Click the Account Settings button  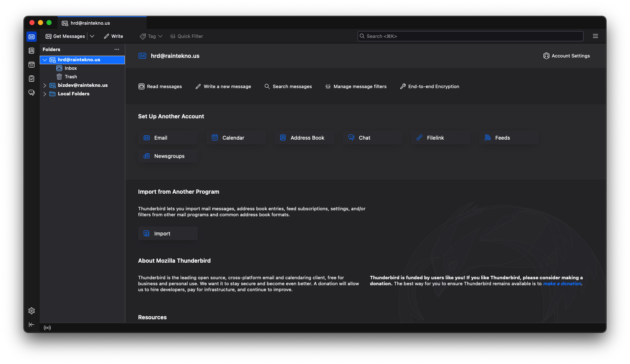566,56
